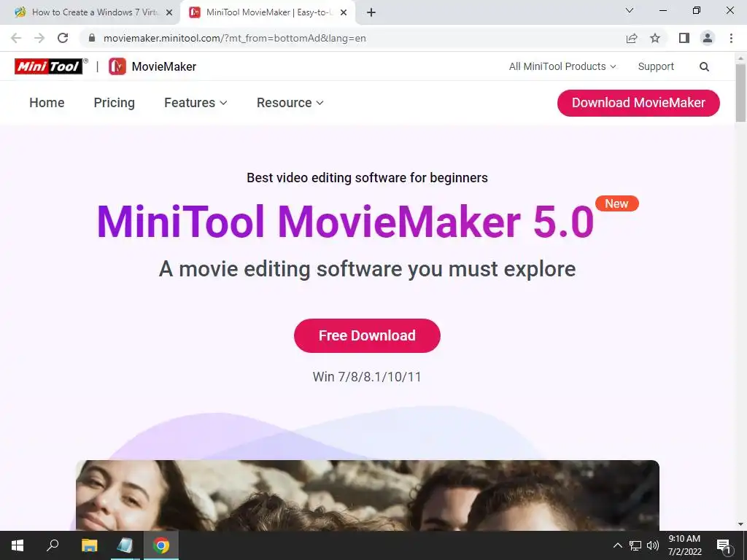Open taskbar search

[x=53, y=545]
